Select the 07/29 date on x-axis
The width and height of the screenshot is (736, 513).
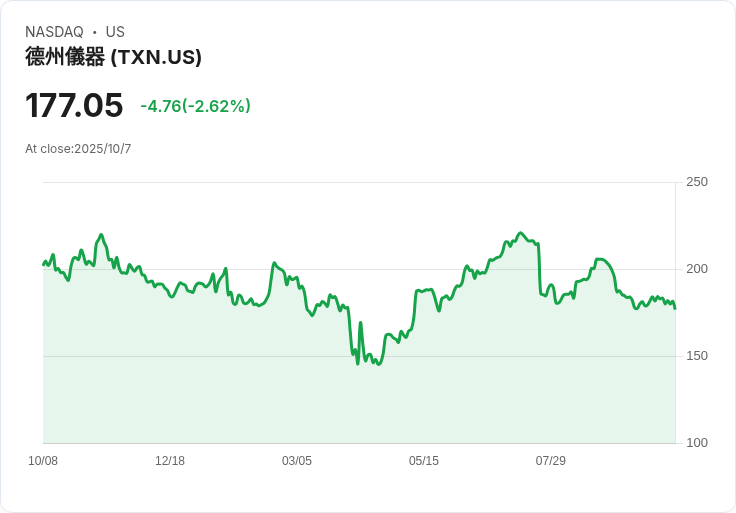551,461
